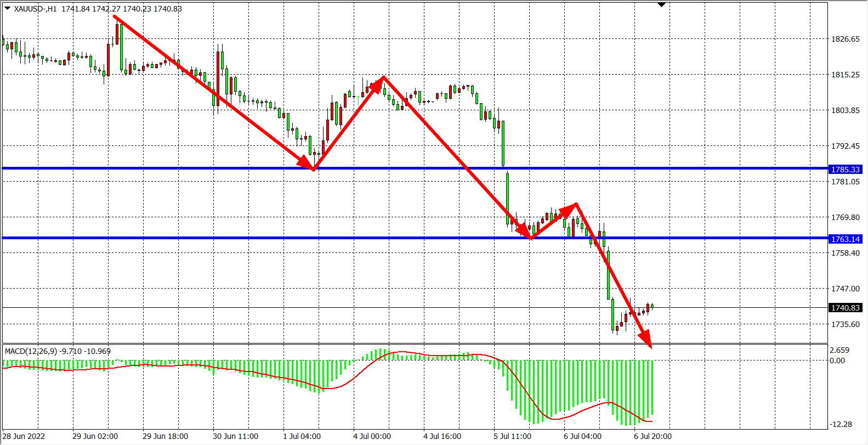Click the chart shift triangle marker at top
Image resolution: width=868 pixels, height=445 pixels.
pos(661,5)
